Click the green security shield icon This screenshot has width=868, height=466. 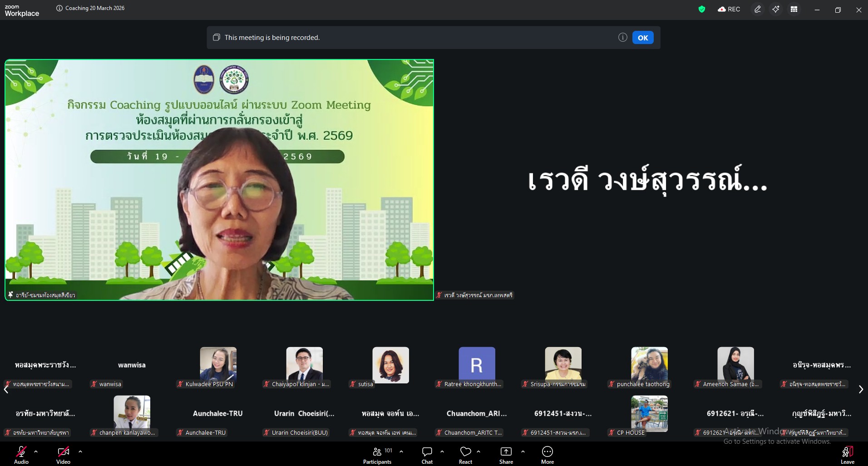pos(702,9)
